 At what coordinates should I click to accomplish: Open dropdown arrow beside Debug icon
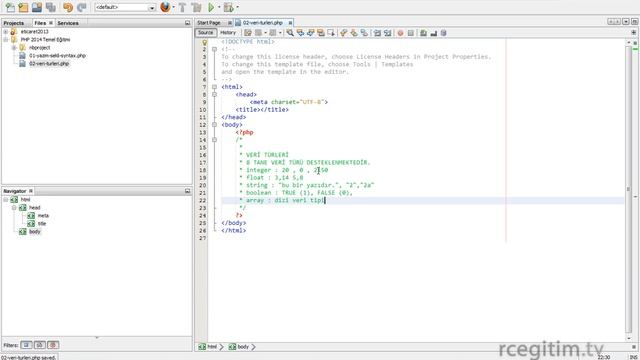coord(237,7)
